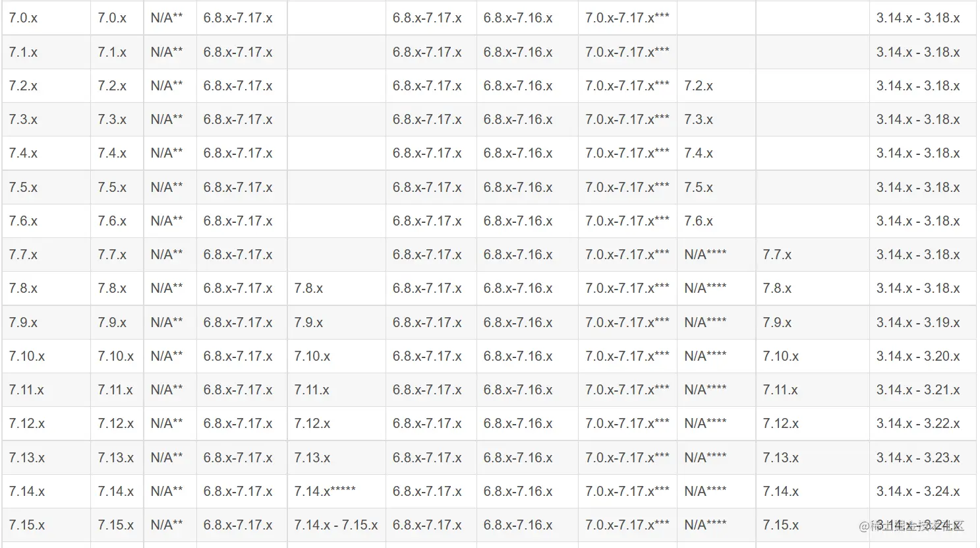Click 3.14.x - 3.18.x in the 7.3.x row
The image size is (980, 548).
pyautogui.click(x=918, y=119)
